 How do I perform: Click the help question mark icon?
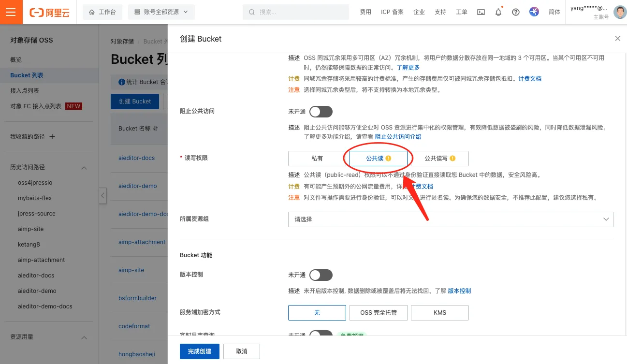(516, 12)
